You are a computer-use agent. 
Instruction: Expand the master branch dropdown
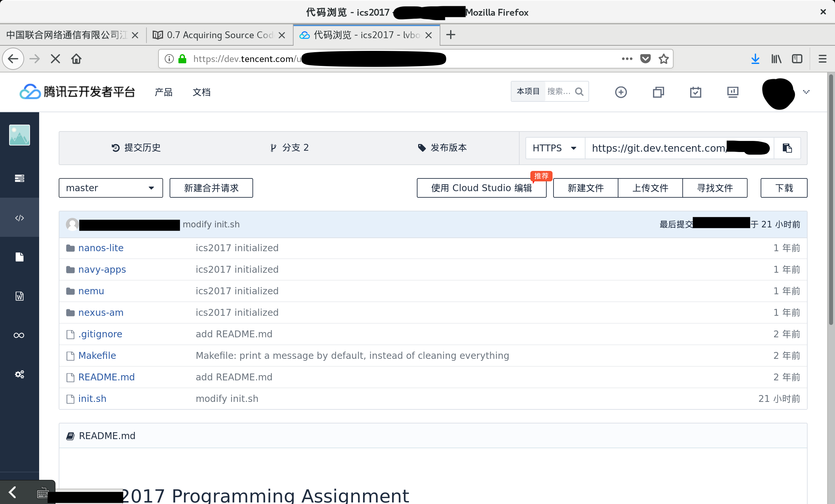111,188
